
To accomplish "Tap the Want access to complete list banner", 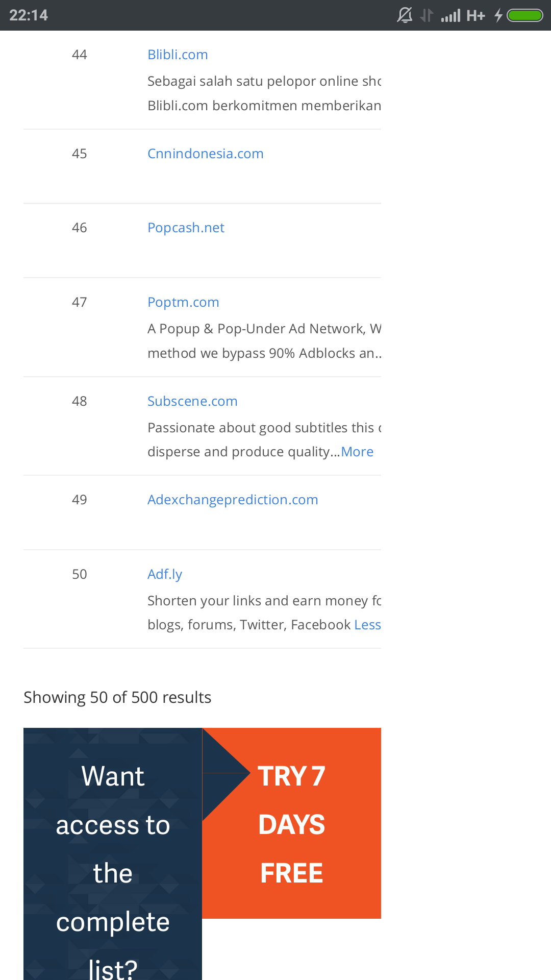I will pyautogui.click(x=113, y=854).
